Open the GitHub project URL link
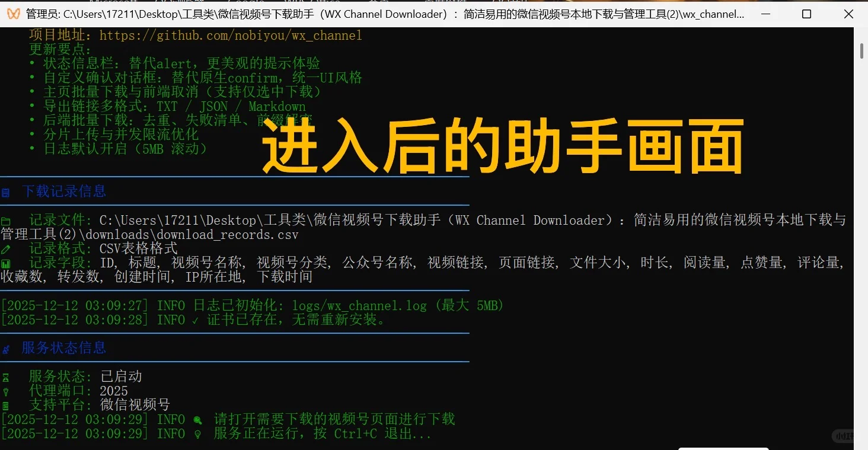The width and height of the screenshot is (868, 450). point(231,35)
